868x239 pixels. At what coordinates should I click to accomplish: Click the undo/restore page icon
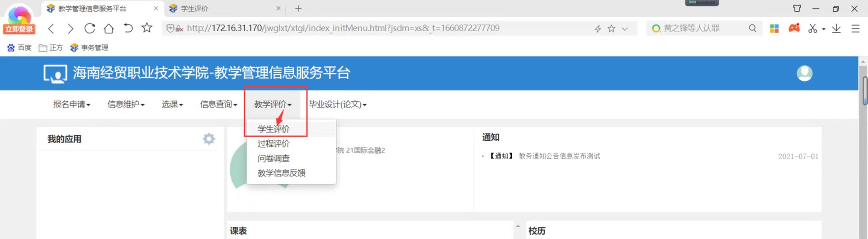pos(128,29)
